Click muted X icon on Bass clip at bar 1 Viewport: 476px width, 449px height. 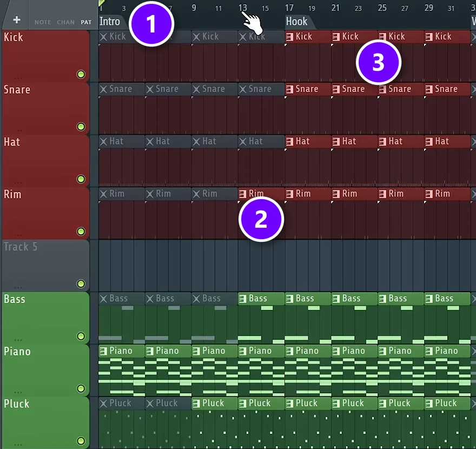pos(103,299)
